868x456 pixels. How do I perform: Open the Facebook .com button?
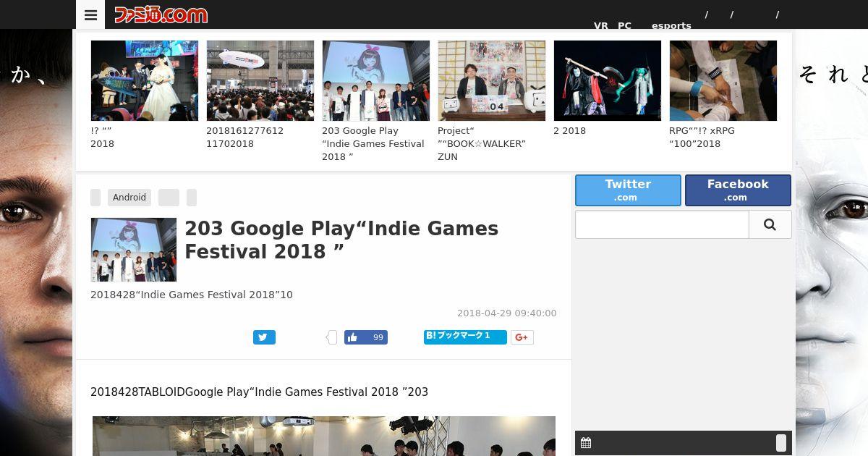[738, 190]
